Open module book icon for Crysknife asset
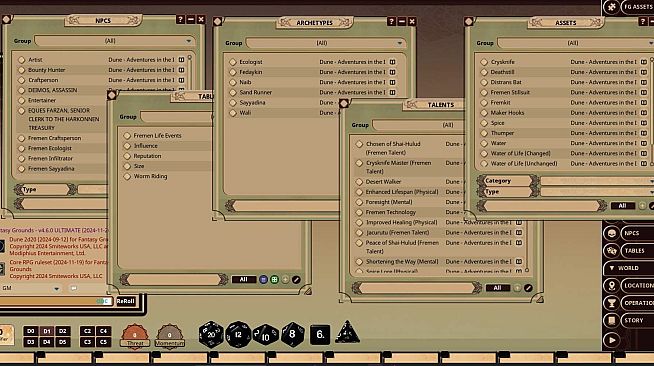Viewport: 654px width, 366px height. (644, 62)
